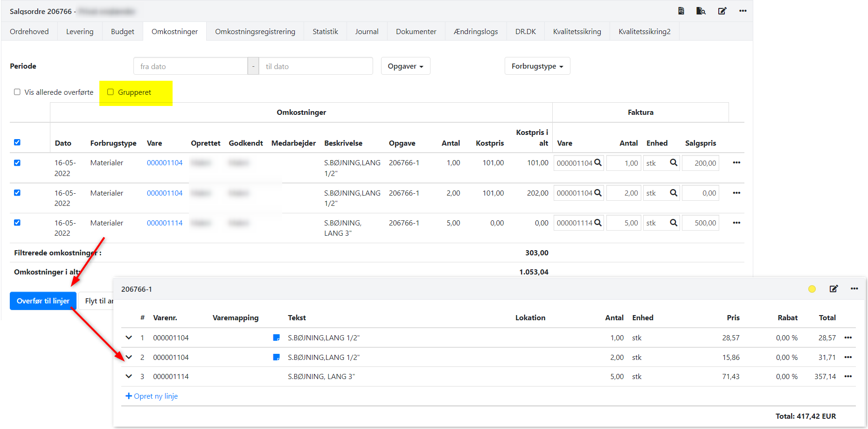The width and height of the screenshot is (868, 429).
Task: Open the Journal tab
Action: coord(367,32)
